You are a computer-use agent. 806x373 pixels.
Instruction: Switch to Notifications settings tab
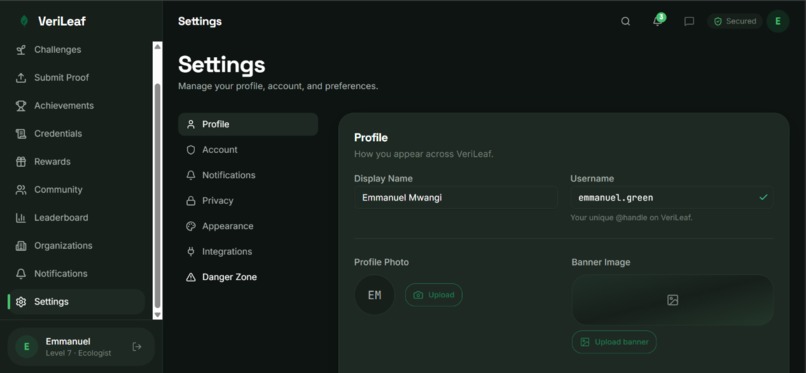click(x=248, y=175)
